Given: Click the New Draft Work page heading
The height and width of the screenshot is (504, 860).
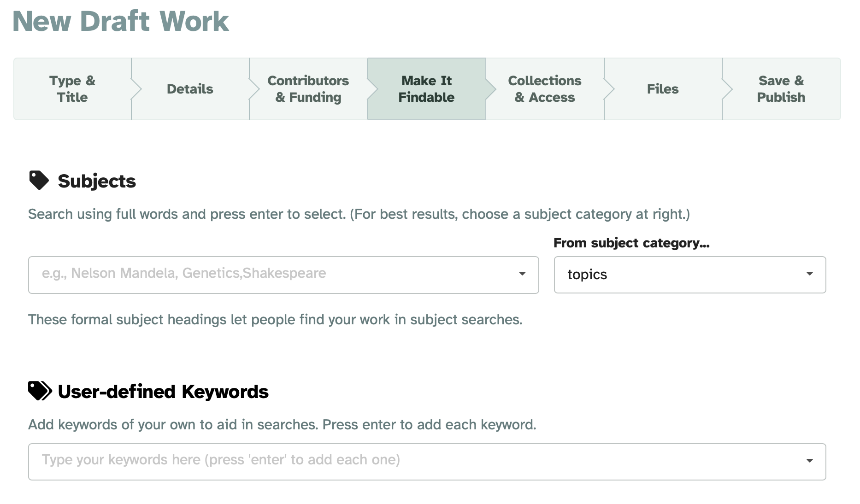Looking at the screenshot, I should point(121,21).
